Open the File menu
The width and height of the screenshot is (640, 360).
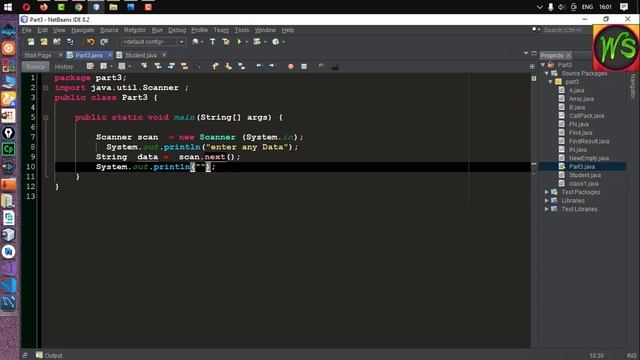click(x=27, y=30)
